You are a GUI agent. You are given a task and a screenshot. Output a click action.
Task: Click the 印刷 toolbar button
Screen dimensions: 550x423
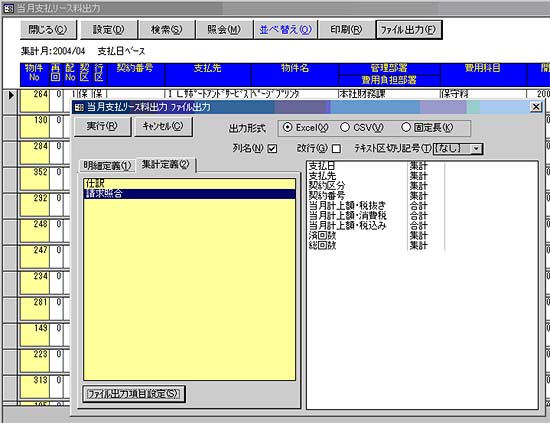(x=346, y=30)
